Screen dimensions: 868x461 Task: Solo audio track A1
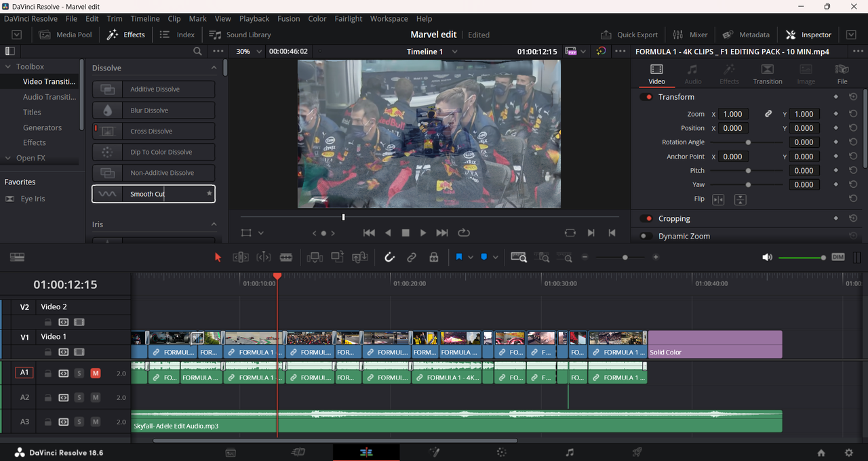pyautogui.click(x=79, y=373)
